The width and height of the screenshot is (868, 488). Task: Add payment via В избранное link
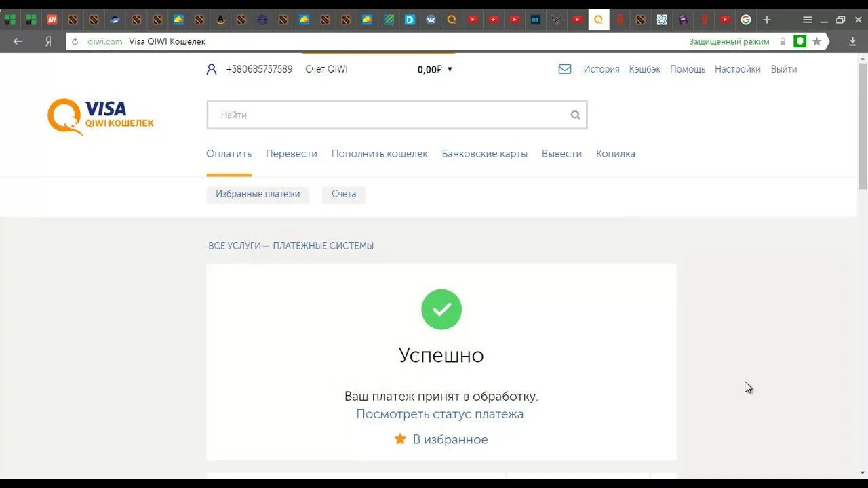tap(450, 439)
